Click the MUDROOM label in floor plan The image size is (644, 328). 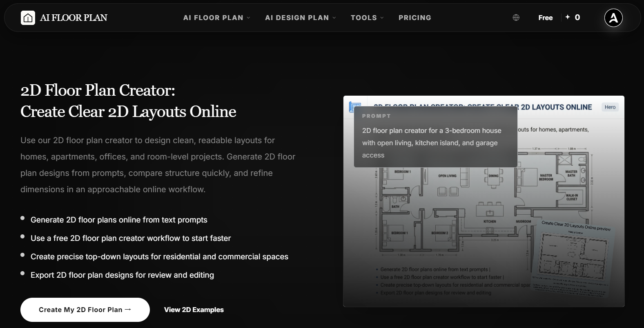[524, 221]
